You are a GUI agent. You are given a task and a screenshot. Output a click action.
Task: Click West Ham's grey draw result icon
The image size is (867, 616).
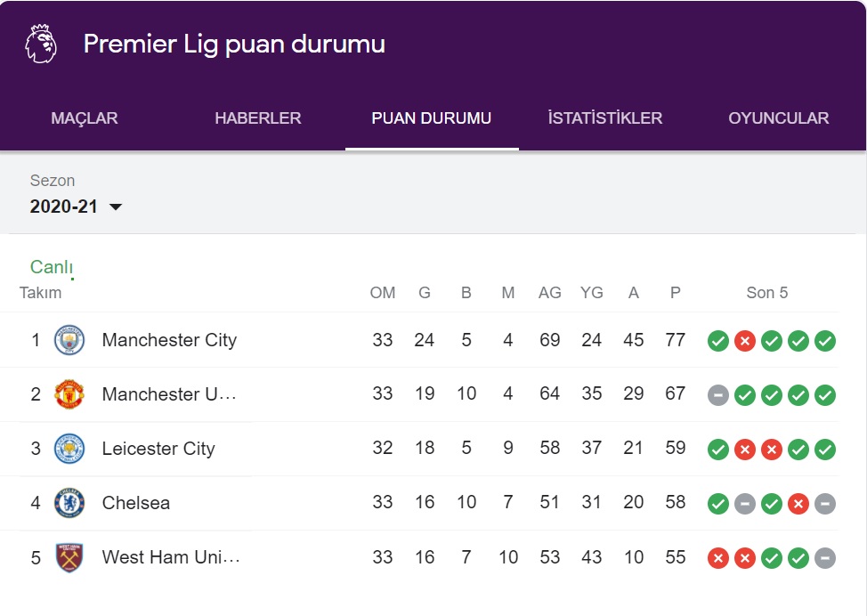click(x=825, y=558)
